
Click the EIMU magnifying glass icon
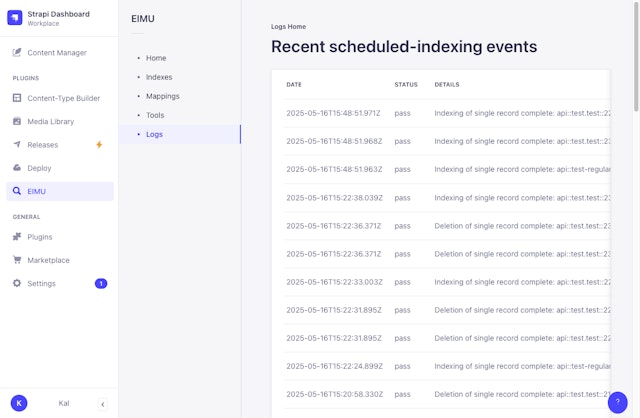point(17,191)
